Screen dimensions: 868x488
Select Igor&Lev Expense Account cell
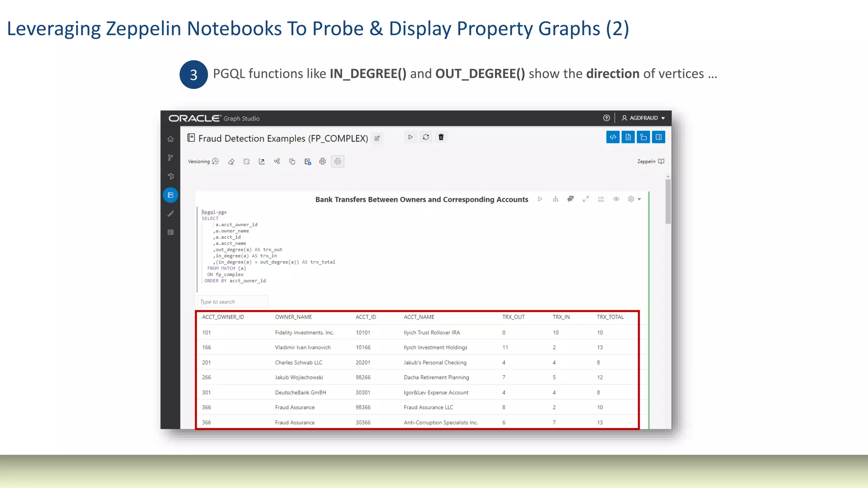[436, 393]
